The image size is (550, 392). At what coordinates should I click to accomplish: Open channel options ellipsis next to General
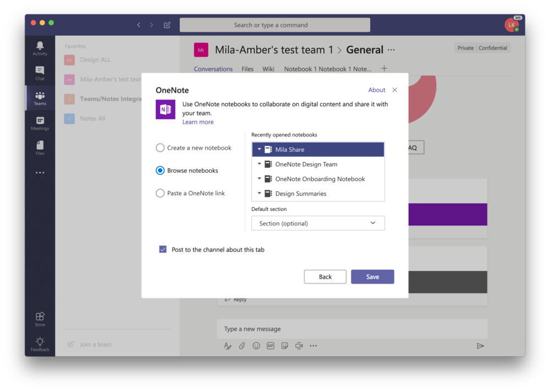[391, 50]
